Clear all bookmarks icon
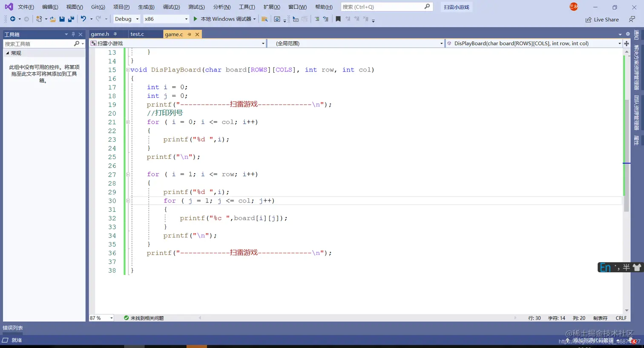 click(x=365, y=19)
